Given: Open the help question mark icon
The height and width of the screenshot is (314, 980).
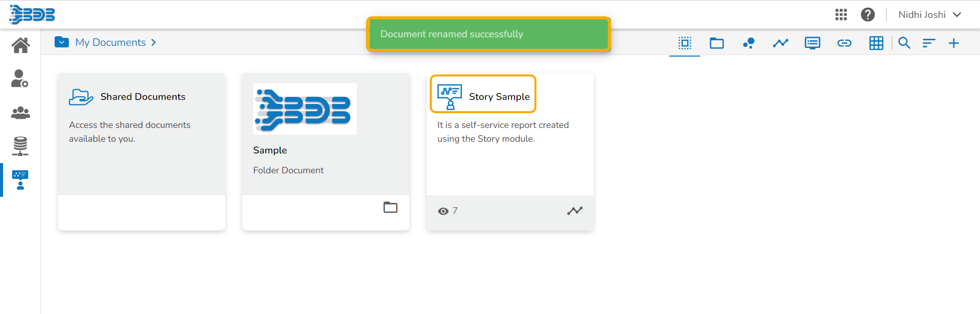Looking at the screenshot, I should tap(868, 15).
